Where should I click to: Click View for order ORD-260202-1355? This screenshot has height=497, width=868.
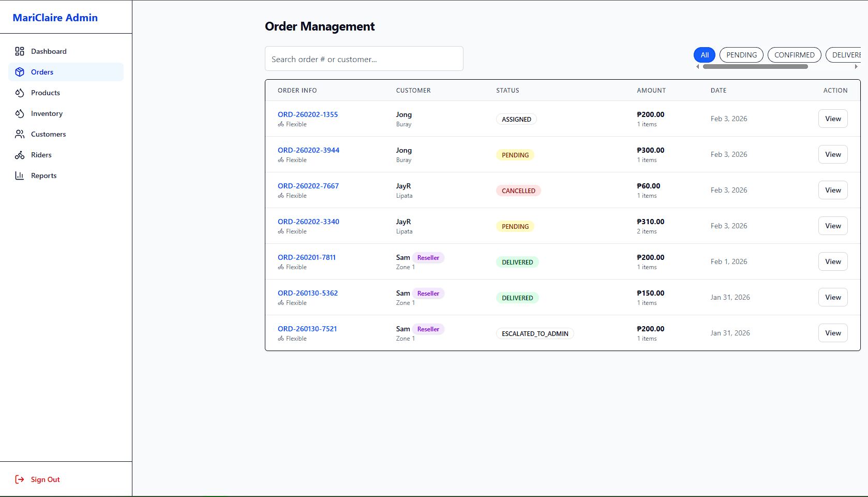click(833, 119)
